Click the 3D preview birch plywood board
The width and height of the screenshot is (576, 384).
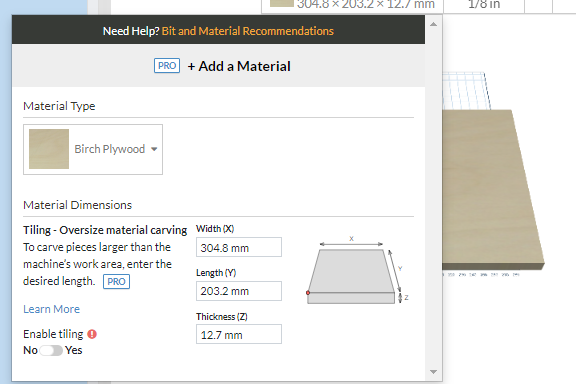pos(491,189)
